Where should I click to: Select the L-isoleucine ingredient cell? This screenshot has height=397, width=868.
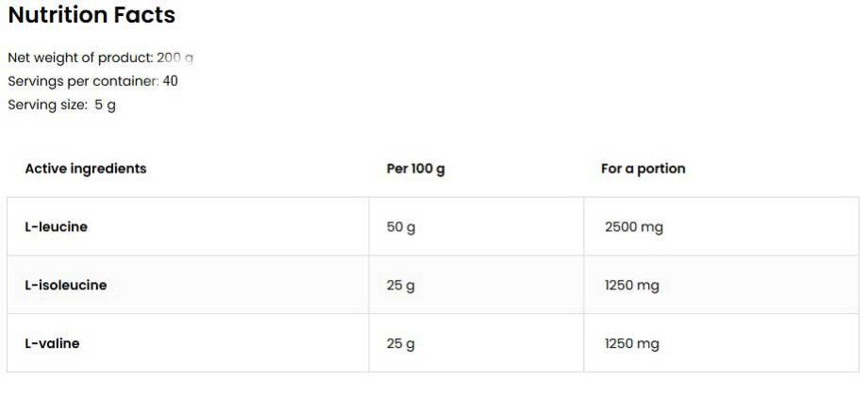(66, 285)
